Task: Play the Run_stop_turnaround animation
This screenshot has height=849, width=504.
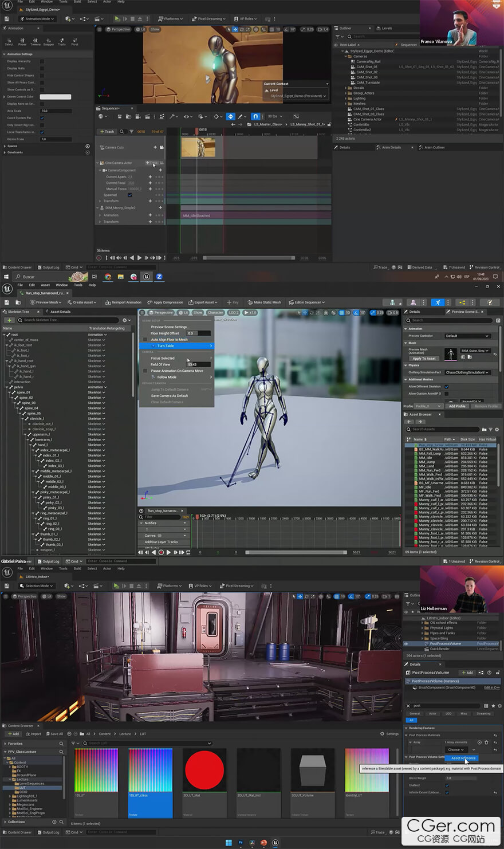Action: point(168,552)
